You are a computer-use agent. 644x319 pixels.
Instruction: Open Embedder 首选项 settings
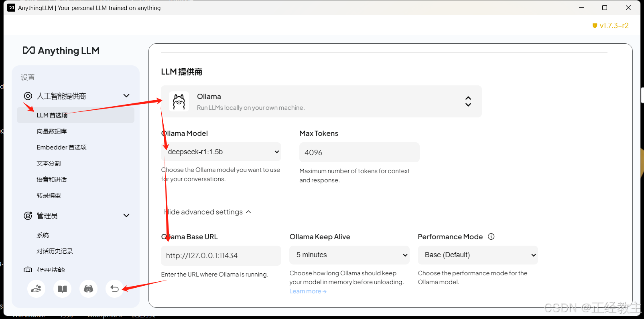[62, 147]
